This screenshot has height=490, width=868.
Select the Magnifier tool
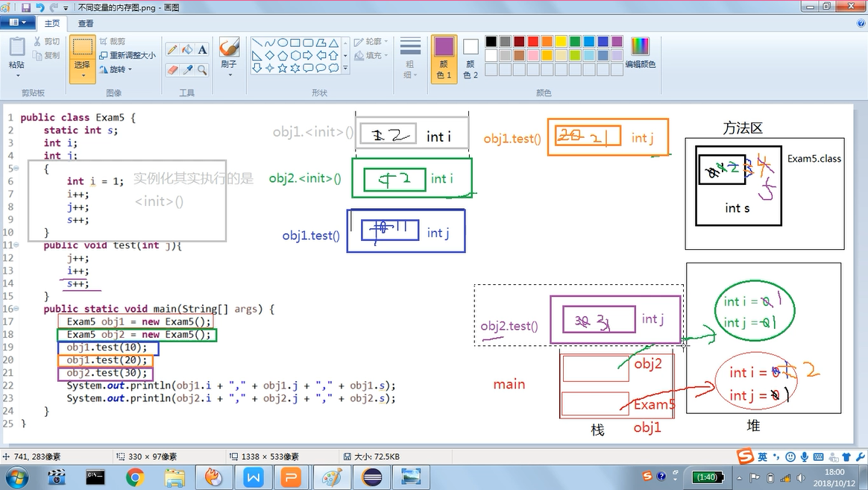coord(203,70)
